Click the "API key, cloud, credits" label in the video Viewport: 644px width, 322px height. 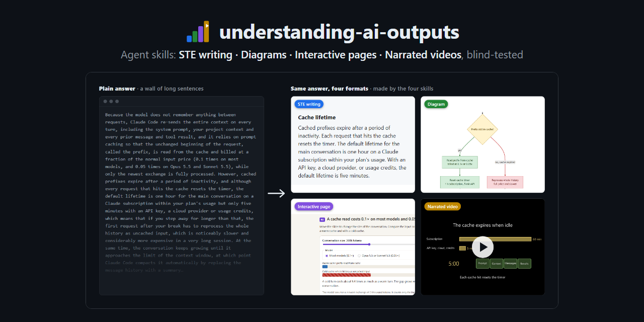coord(440,248)
